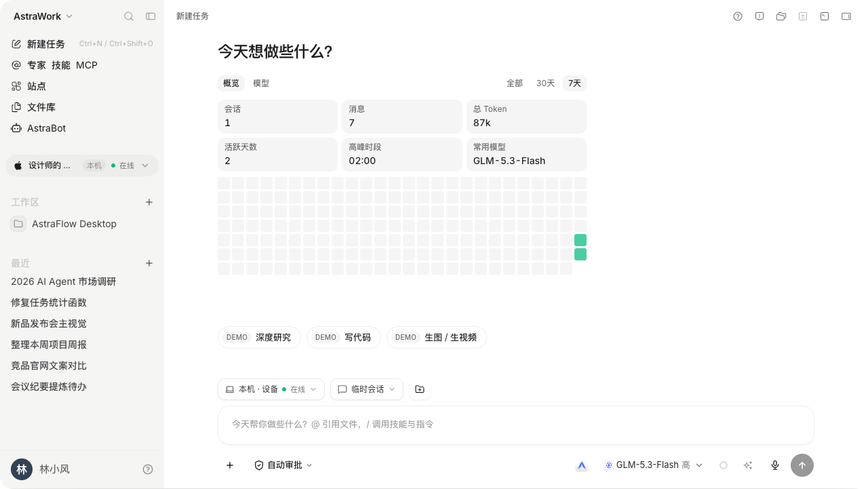Click the plus attachment icon below the input
The image size is (868, 489).
[x=230, y=465]
